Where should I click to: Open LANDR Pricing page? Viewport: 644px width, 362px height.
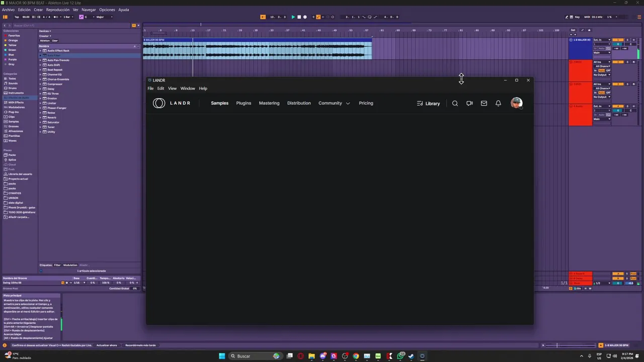click(366, 103)
